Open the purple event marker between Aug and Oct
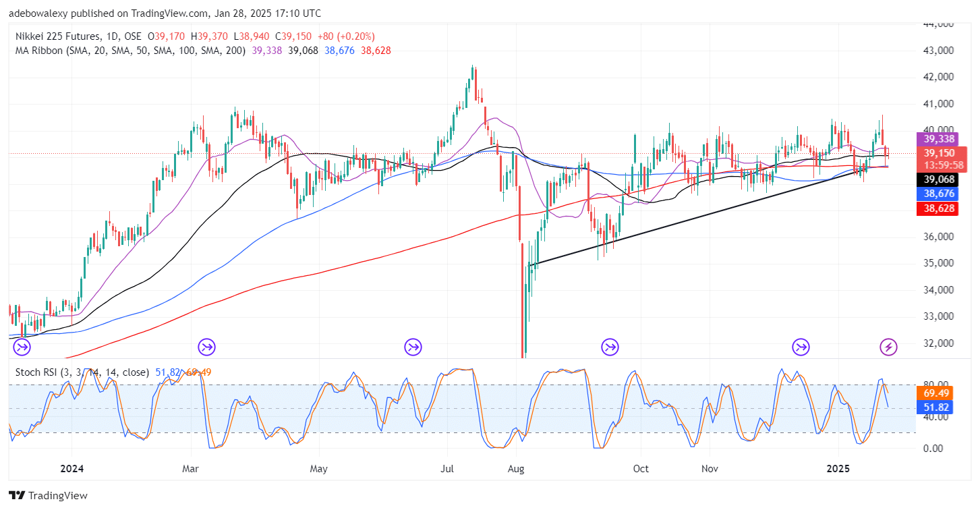The width and height of the screenshot is (980, 510). click(610, 347)
